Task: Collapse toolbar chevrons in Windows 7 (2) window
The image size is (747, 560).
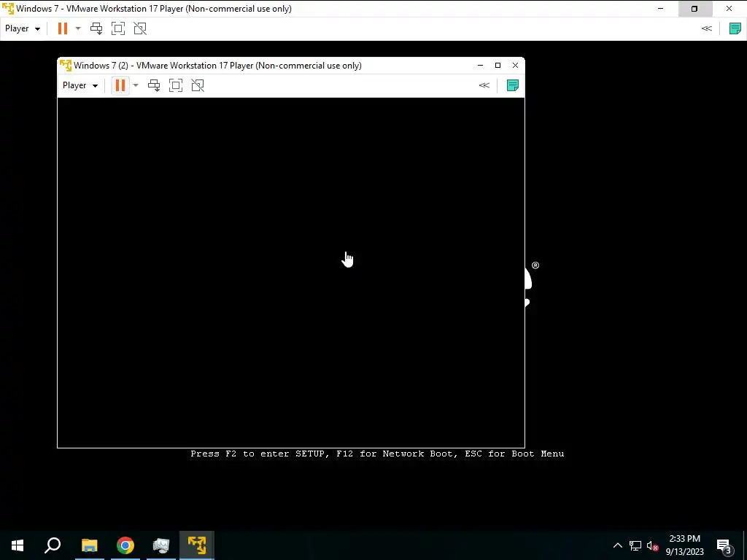Action: coord(484,85)
